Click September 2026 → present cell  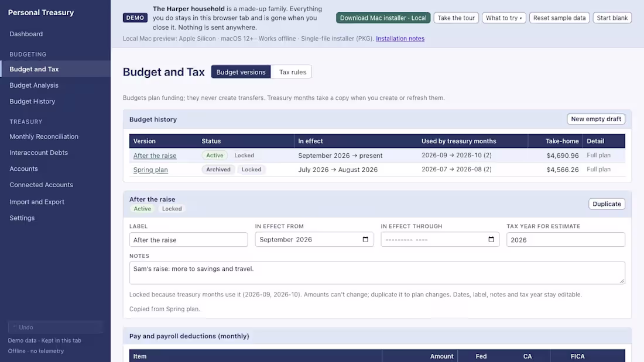340,156
